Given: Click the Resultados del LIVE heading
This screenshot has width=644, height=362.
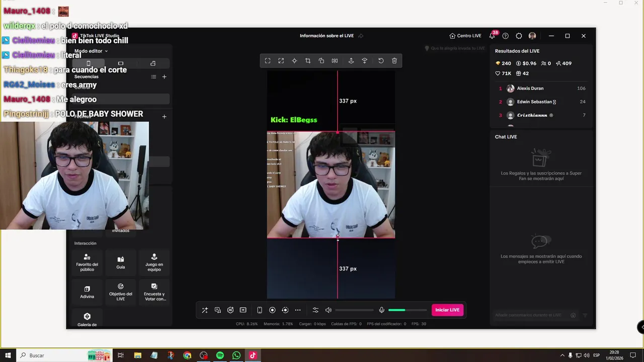Looking at the screenshot, I should (517, 51).
